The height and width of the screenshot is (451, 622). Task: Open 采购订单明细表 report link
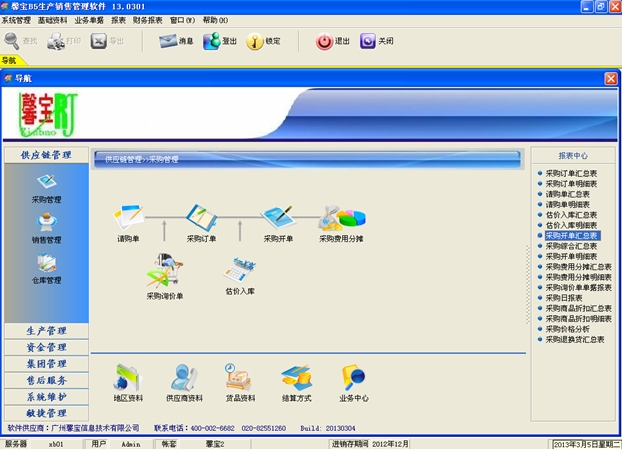pos(571,184)
